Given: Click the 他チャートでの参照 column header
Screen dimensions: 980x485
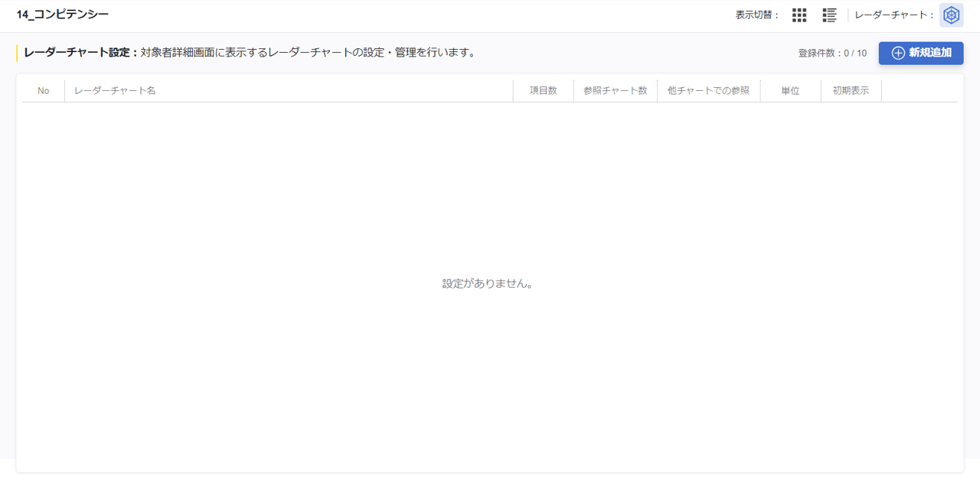Looking at the screenshot, I should point(709,90).
